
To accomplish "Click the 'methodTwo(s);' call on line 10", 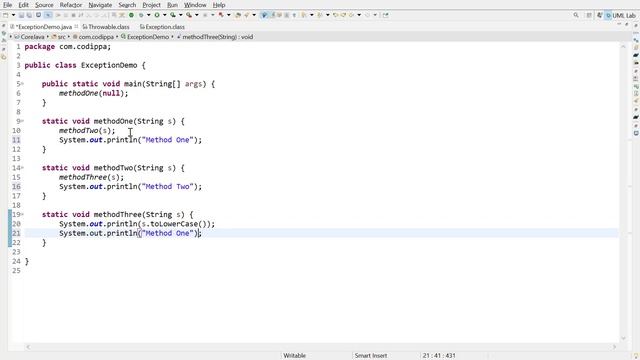I will click(x=87, y=131).
